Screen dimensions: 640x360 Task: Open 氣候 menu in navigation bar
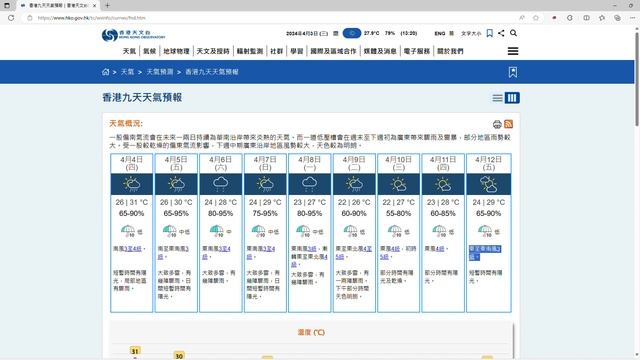click(150, 51)
